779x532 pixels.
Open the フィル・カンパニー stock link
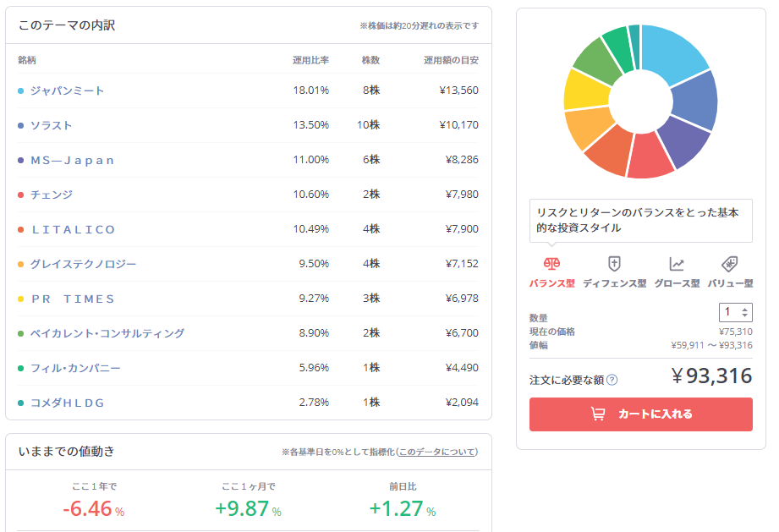75,368
